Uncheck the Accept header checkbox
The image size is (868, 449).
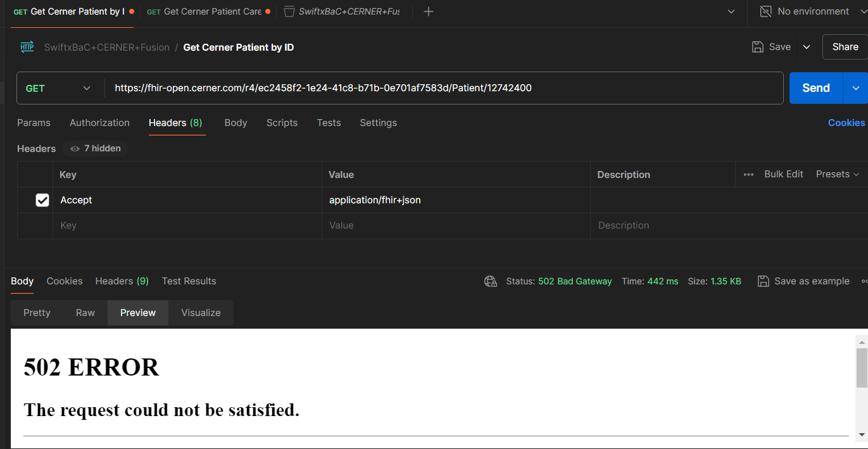(x=42, y=199)
